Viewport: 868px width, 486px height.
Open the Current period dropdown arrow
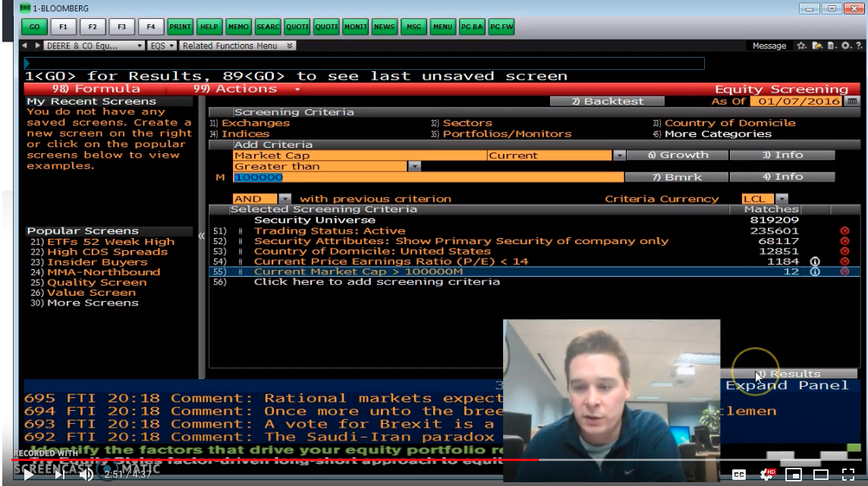619,155
